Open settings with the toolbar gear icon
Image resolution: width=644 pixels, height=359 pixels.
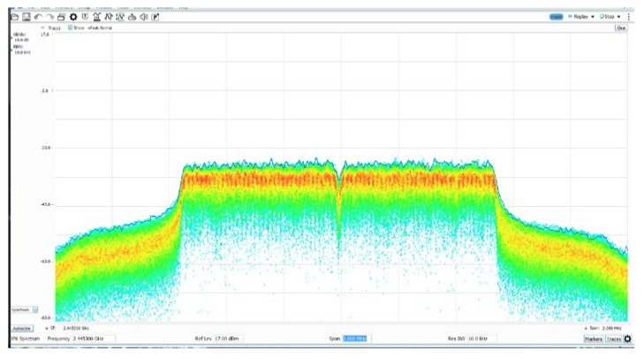coord(72,17)
